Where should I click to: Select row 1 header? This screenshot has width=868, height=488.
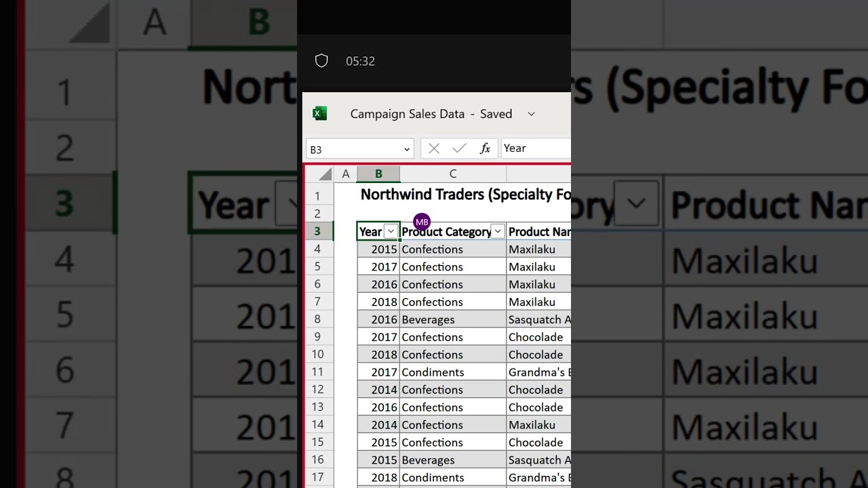(x=317, y=196)
